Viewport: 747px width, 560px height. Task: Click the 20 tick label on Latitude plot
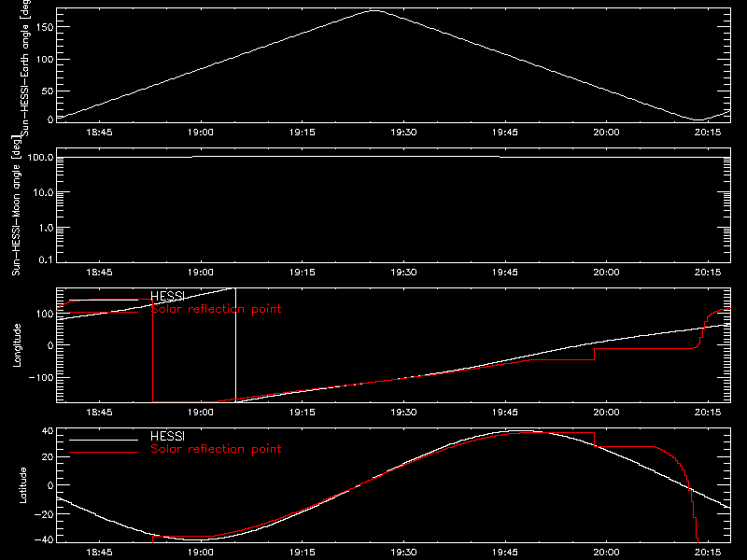point(48,457)
